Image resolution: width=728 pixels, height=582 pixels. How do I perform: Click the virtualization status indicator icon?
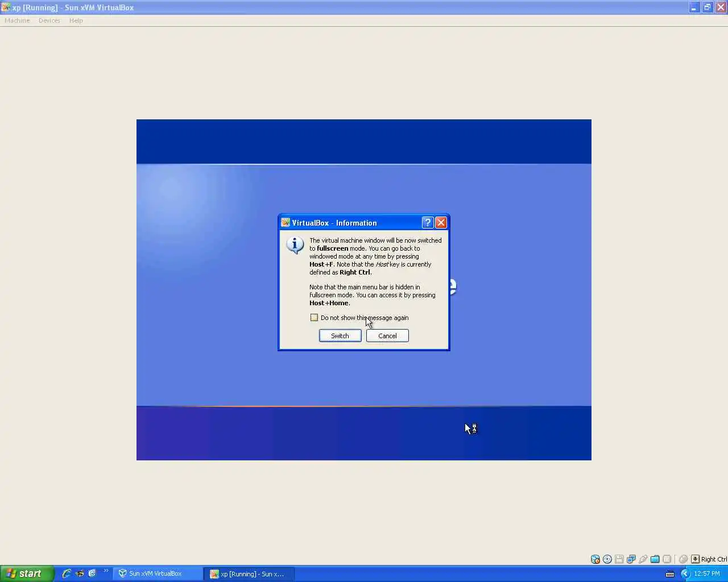tap(667, 559)
